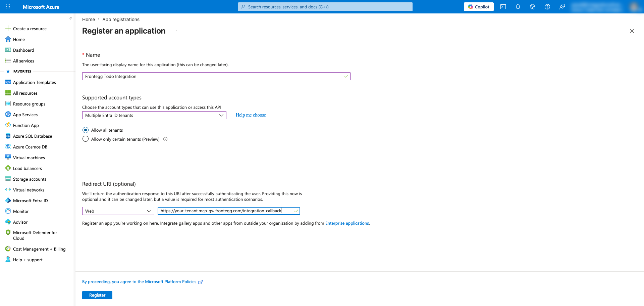Click the Microsoft Entra ID icon
This screenshot has width=644, height=306.
click(8, 201)
